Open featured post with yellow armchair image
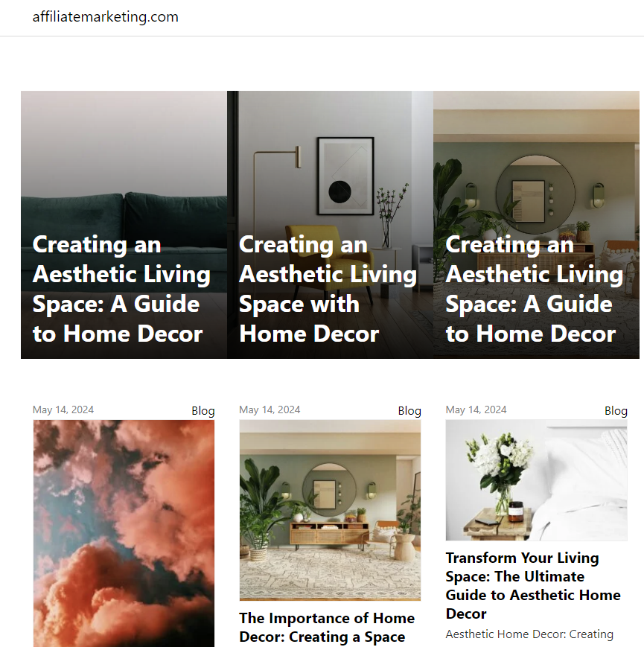 tap(330, 224)
